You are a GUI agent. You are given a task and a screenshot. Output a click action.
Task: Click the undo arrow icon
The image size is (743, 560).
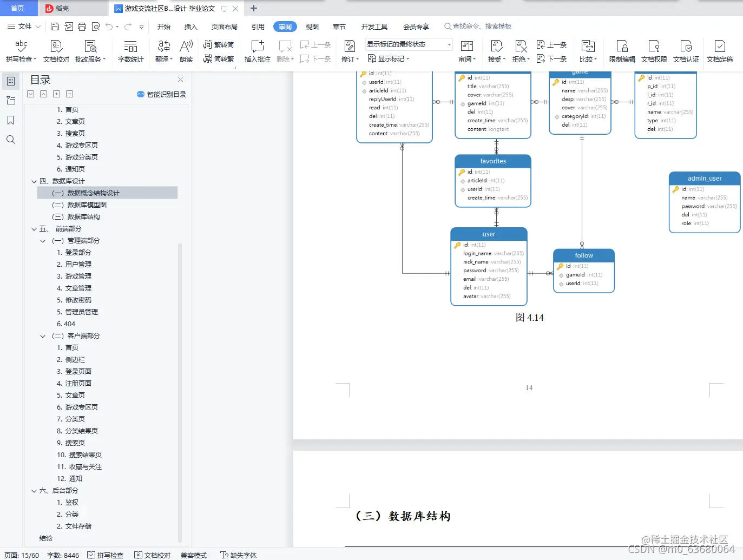[109, 27]
